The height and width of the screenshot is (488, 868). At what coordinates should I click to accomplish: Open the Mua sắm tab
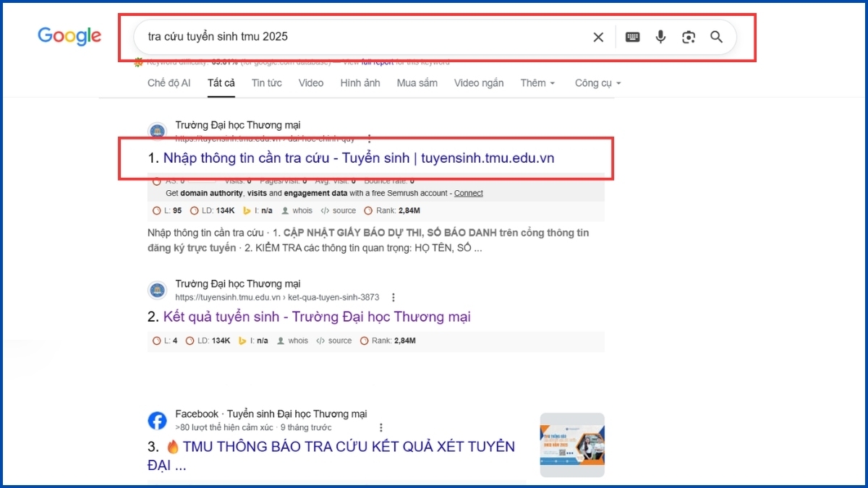tap(417, 83)
